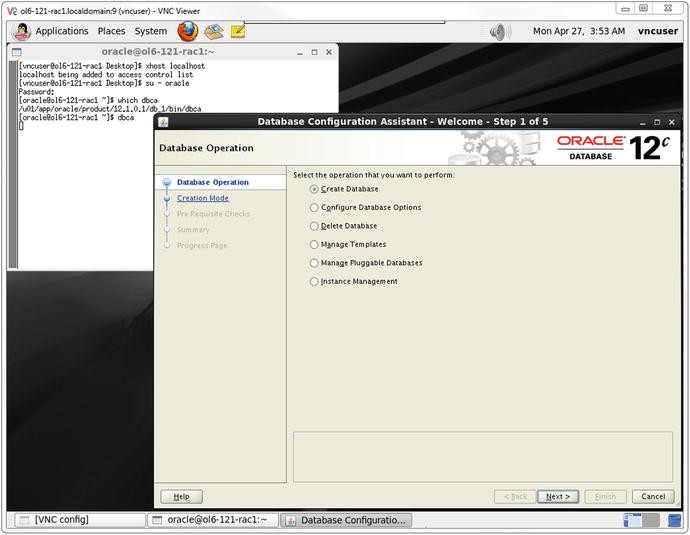Click the show desktop workspace icon
The height and width of the screenshot is (535, 690).
click(673, 520)
